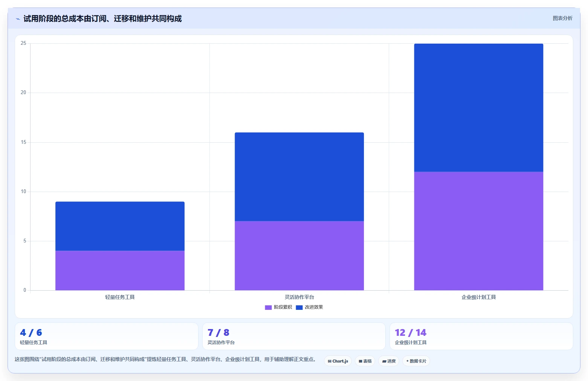
Task: Select the 进度 tag
Action: click(x=389, y=361)
